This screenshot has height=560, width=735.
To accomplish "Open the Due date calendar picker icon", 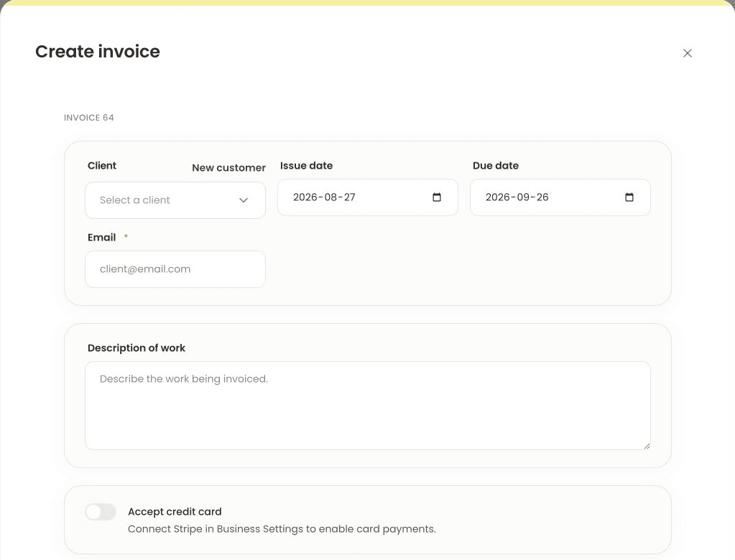I will tap(629, 197).
